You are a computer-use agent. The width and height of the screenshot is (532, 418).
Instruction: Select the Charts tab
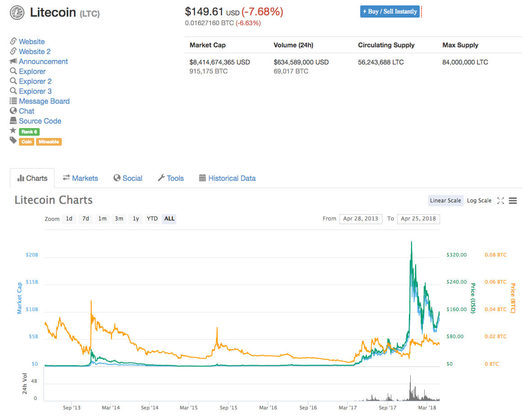click(x=32, y=178)
